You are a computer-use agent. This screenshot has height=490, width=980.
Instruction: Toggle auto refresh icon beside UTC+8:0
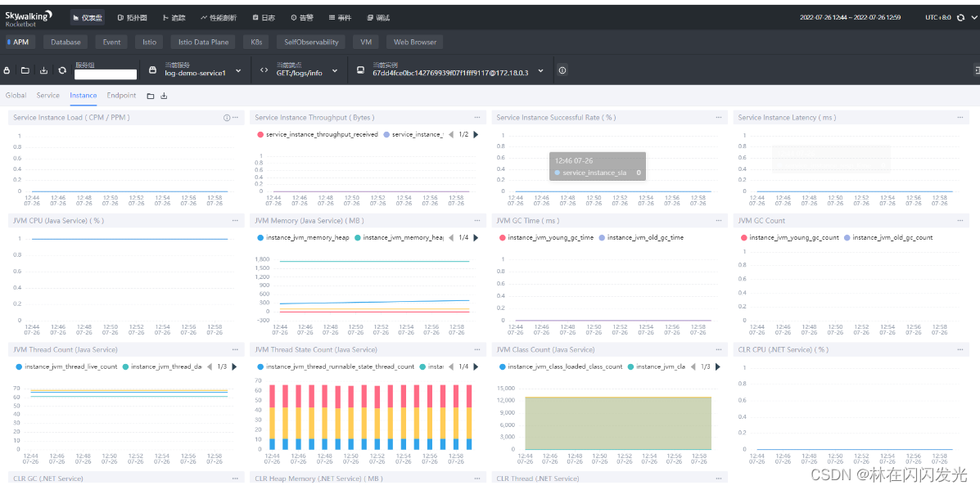click(960, 17)
